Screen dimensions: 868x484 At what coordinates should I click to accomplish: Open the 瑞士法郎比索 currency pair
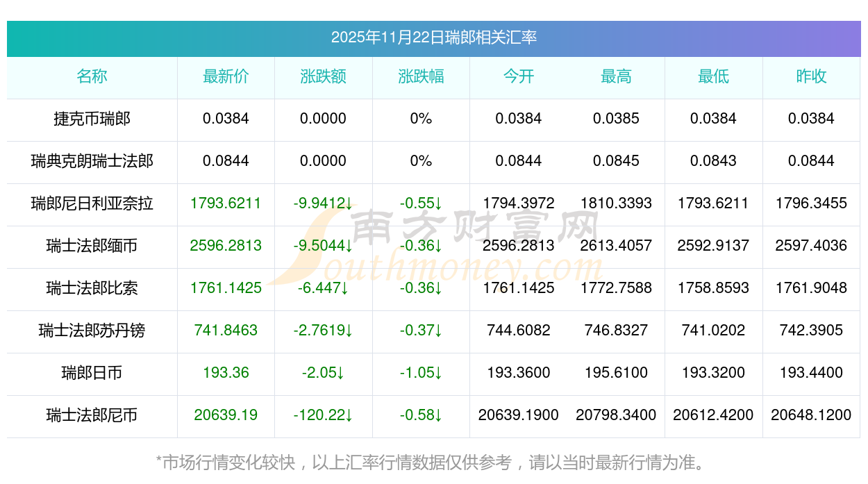point(92,288)
